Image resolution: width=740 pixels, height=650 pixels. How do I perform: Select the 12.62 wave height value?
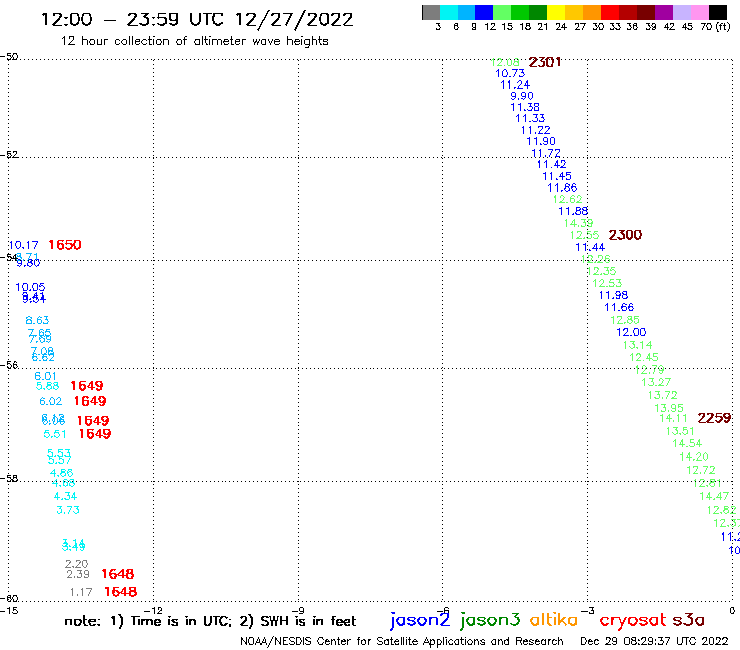[567, 200]
